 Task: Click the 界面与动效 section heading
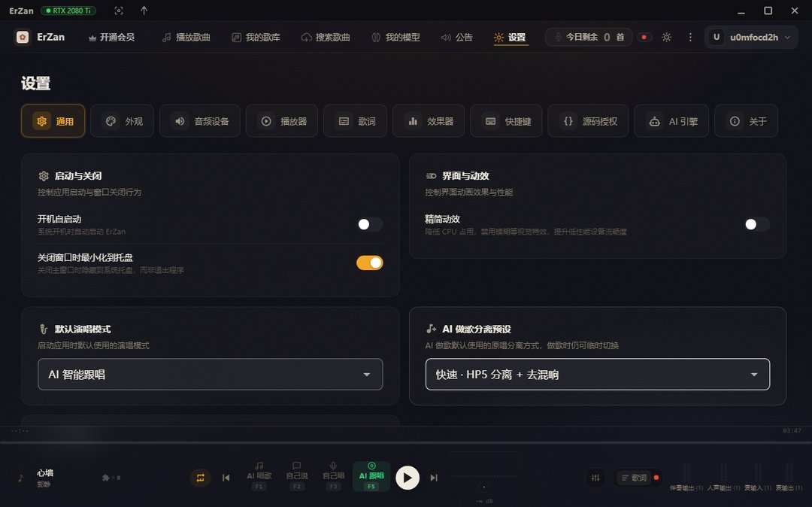465,175
